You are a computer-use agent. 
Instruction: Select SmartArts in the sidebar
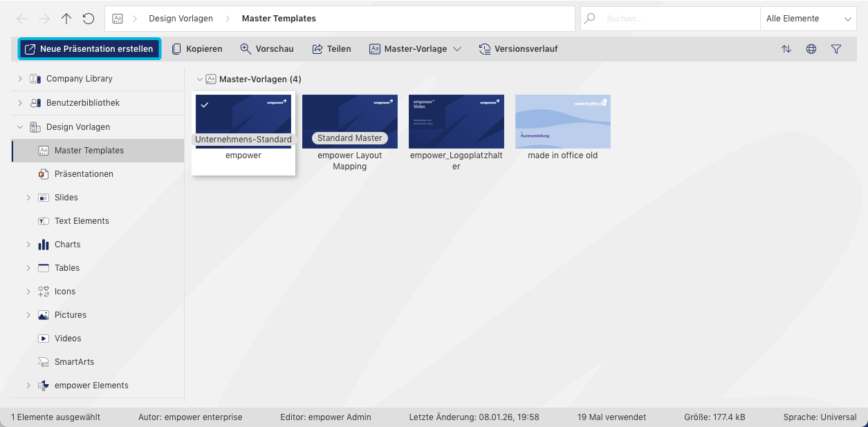click(74, 362)
